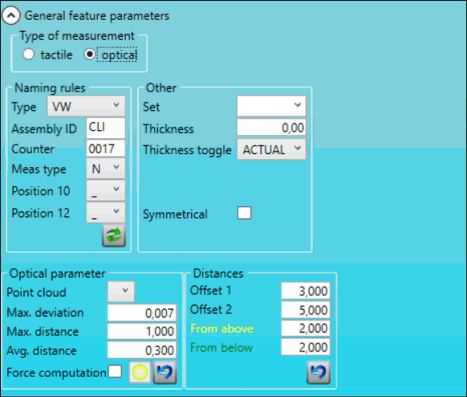The image size is (467, 397).
Task: Click the Assembly ID field containing CLI
Action: click(106, 128)
